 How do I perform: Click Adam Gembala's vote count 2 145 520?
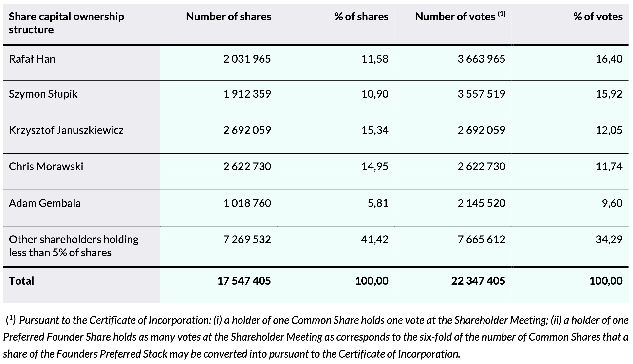(481, 203)
